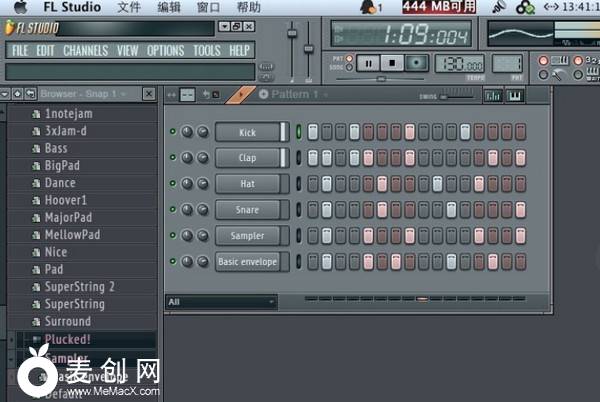Mute the Kick channel with green light
The height and width of the screenshot is (402, 600).
(173, 132)
